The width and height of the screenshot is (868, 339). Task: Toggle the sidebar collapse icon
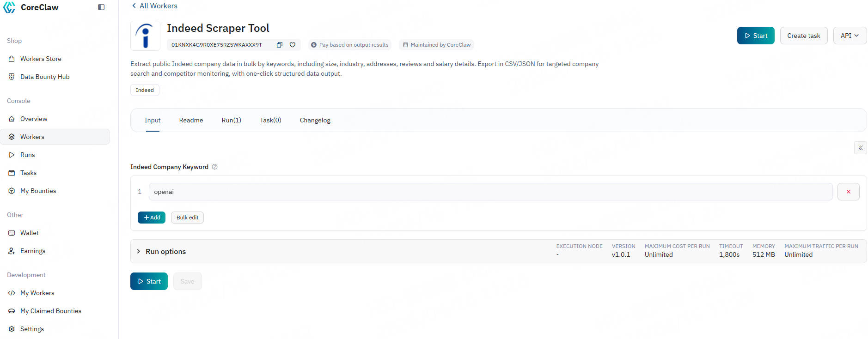[x=101, y=7]
